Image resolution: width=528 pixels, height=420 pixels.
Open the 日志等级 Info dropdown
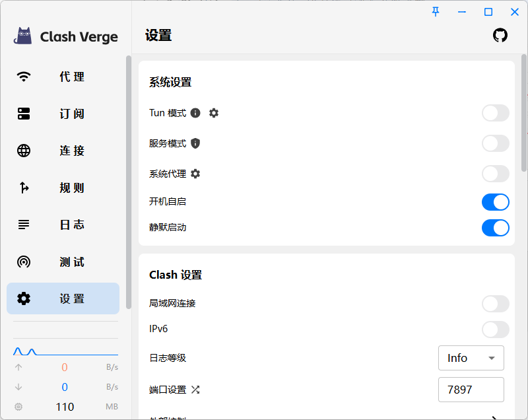[x=471, y=358]
